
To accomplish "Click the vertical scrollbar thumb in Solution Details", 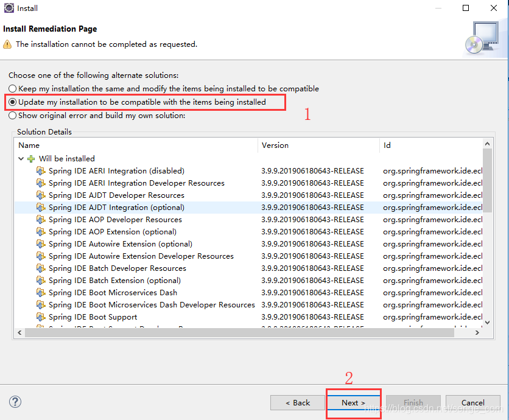I will pyautogui.click(x=487, y=180).
